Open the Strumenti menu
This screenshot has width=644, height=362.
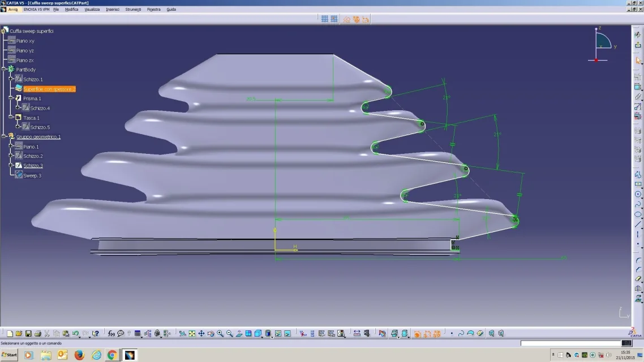[x=133, y=10]
